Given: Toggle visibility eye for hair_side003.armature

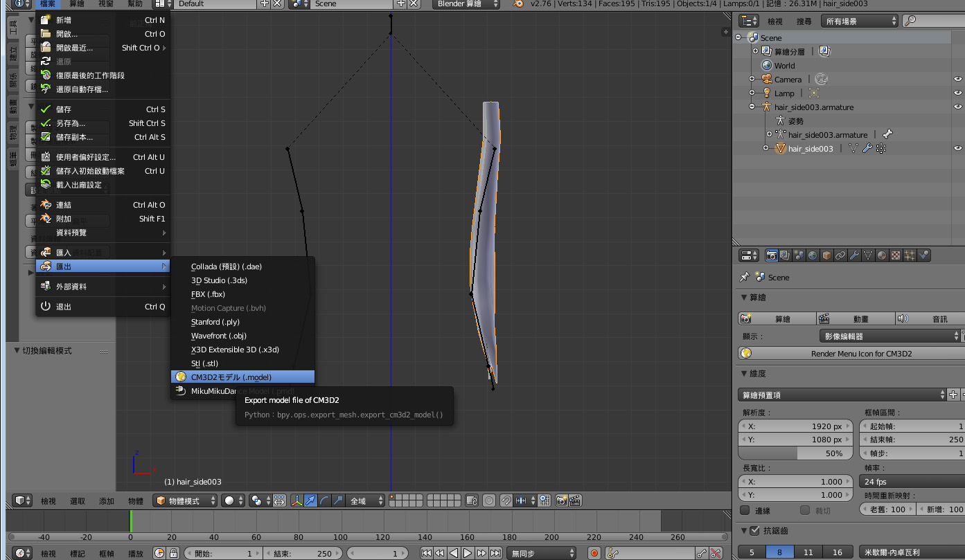Looking at the screenshot, I should click(x=958, y=107).
